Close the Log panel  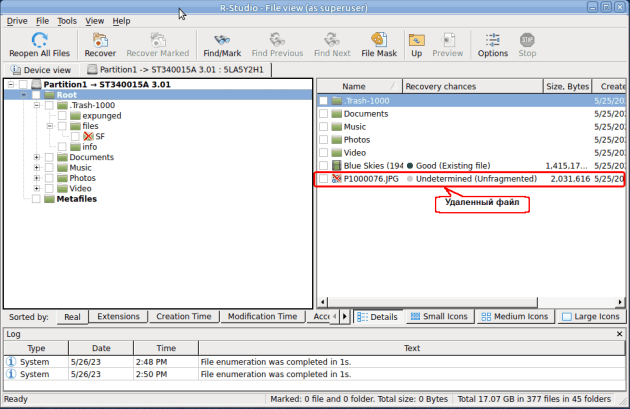pos(619,334)
